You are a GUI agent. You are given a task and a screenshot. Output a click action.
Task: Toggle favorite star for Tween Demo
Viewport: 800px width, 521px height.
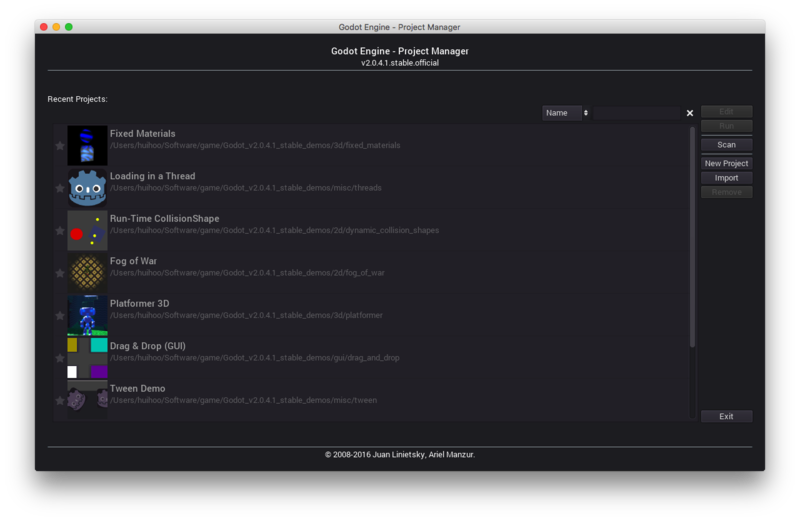click(x=60, y=401)
